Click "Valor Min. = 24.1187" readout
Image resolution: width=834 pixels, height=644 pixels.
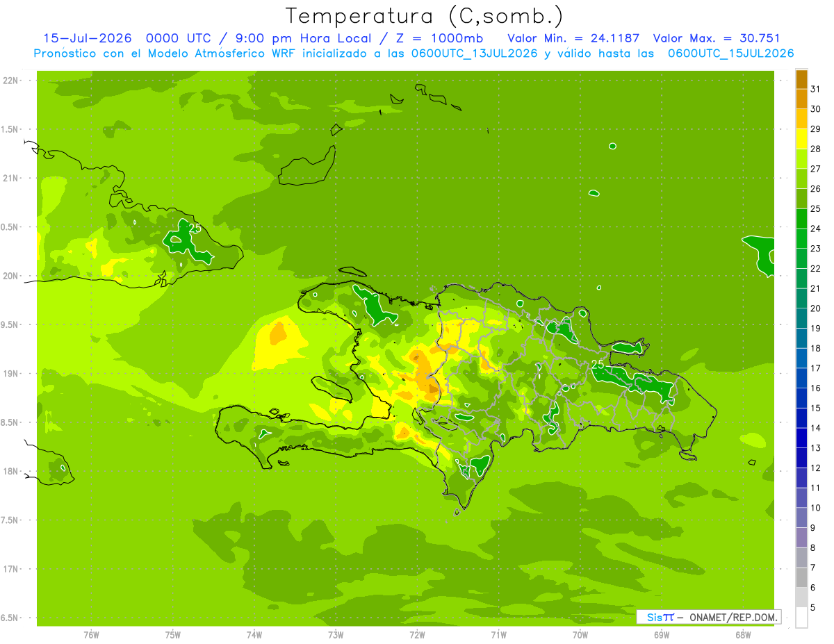573,38
